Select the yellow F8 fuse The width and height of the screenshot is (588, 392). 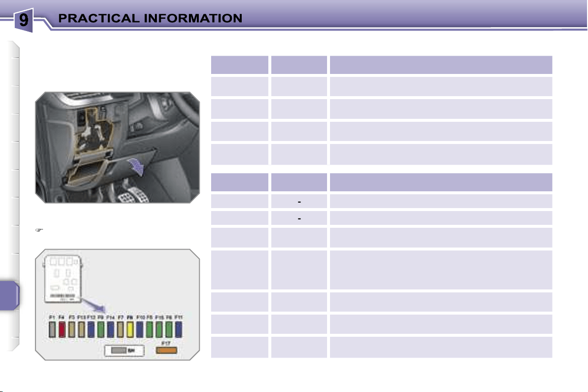pyautogui.click(x=130, y=329)
